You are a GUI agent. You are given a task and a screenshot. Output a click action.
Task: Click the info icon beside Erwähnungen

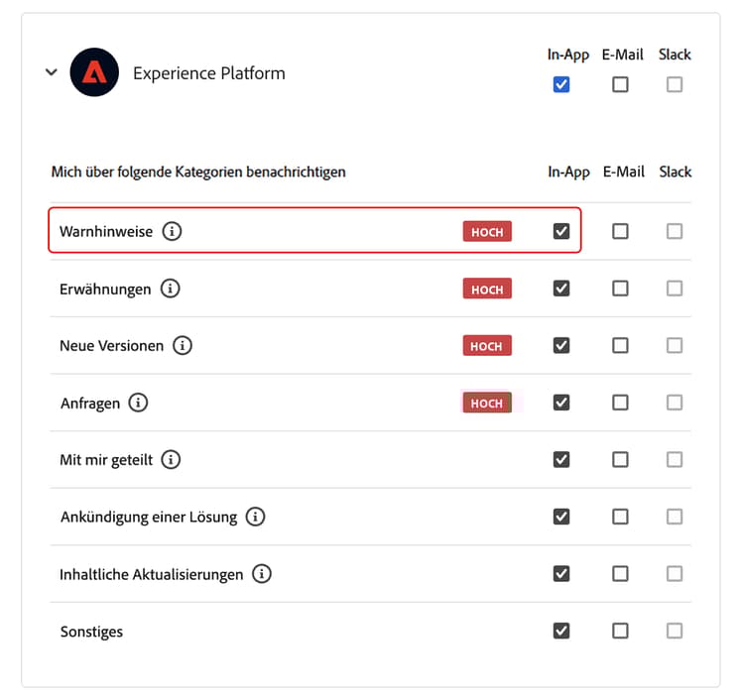pyautogui.click(x=171, y=290)
